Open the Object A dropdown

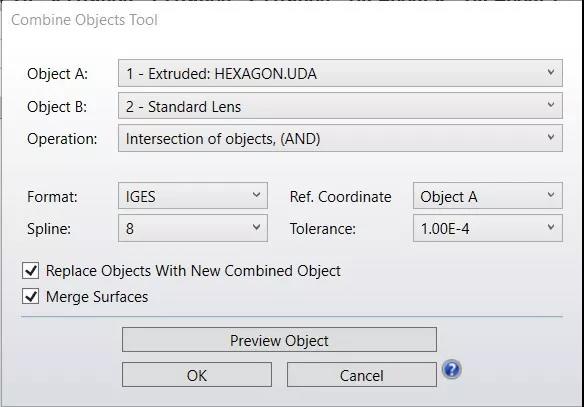point(340,73)
